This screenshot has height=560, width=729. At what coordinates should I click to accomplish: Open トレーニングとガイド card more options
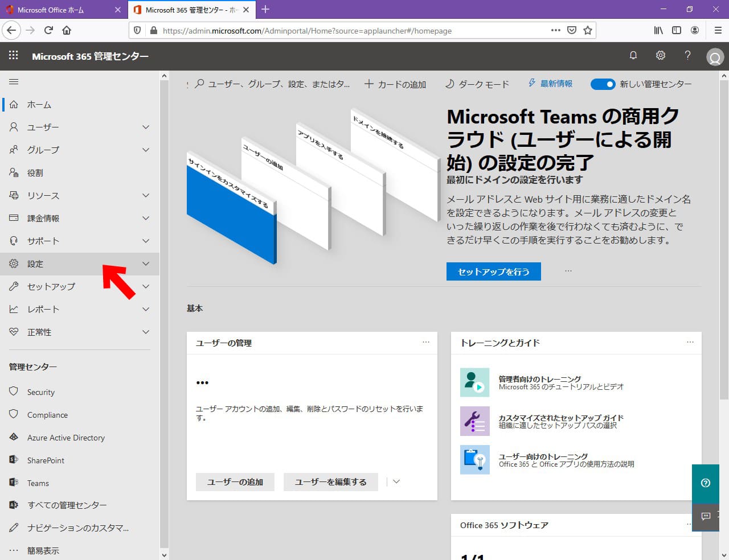pyautogui.click(x=690, y=343)
